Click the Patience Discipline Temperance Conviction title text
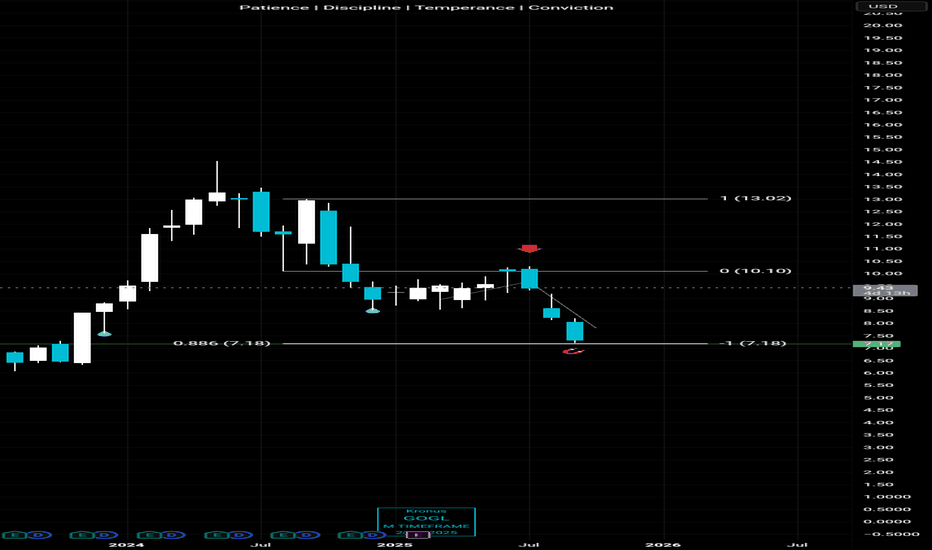 (426, 7)
